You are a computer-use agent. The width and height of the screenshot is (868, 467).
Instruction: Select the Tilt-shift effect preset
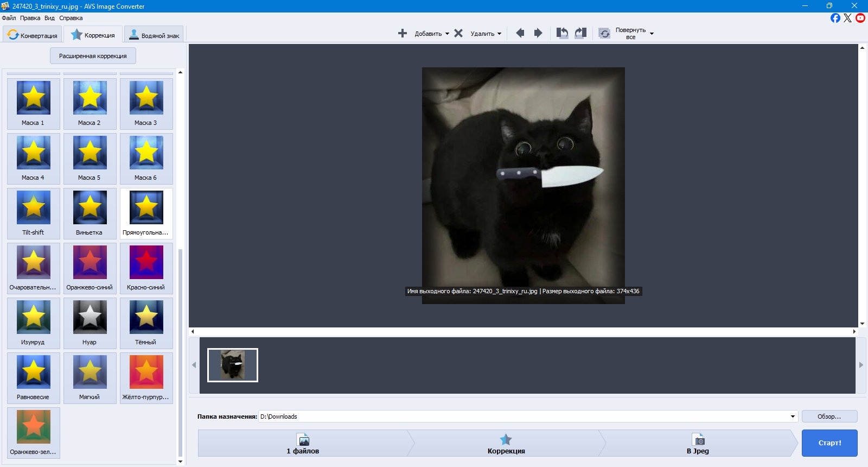click(33, 213)
